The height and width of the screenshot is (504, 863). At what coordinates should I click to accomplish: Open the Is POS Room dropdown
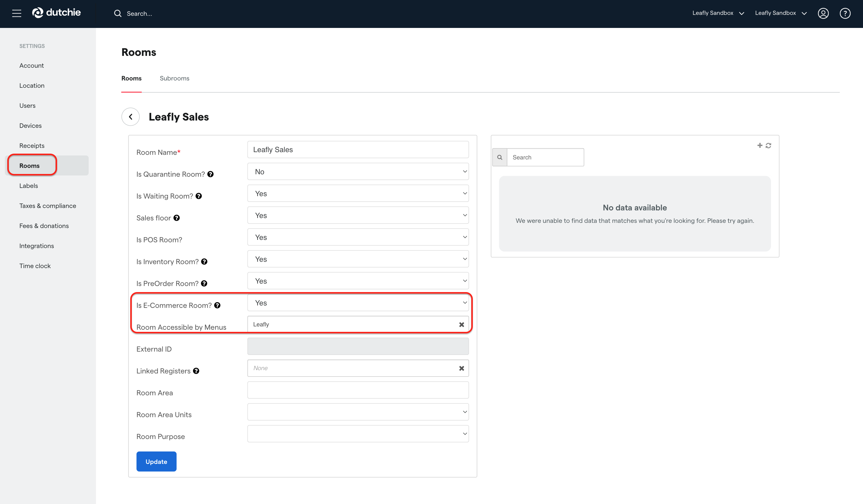click(358, 237)
